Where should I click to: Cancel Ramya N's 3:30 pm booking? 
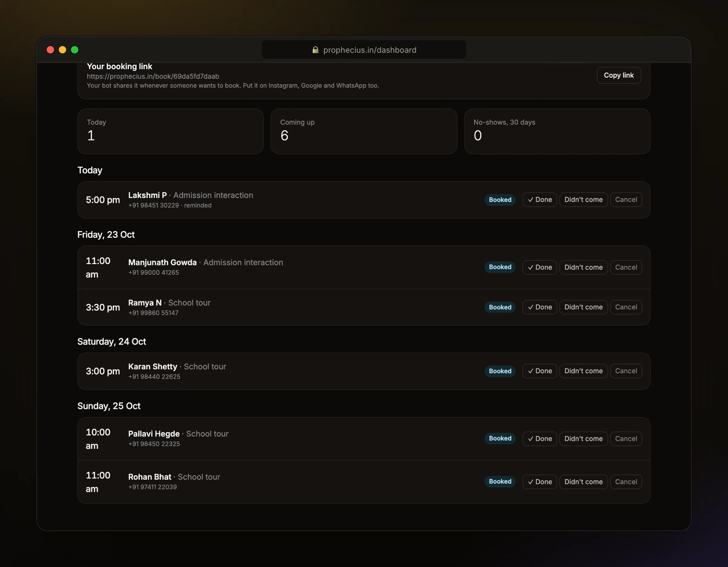(x=626, y=307)
